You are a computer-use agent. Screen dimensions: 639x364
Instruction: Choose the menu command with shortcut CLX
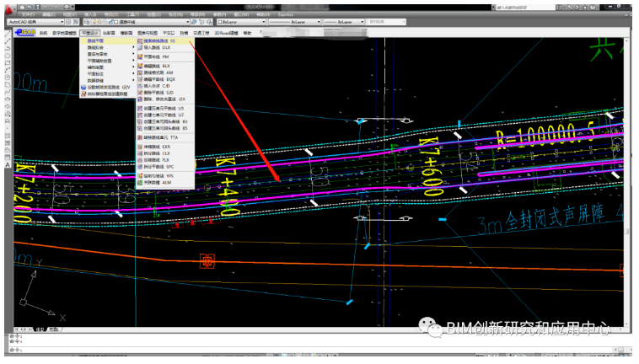[165, 153]
